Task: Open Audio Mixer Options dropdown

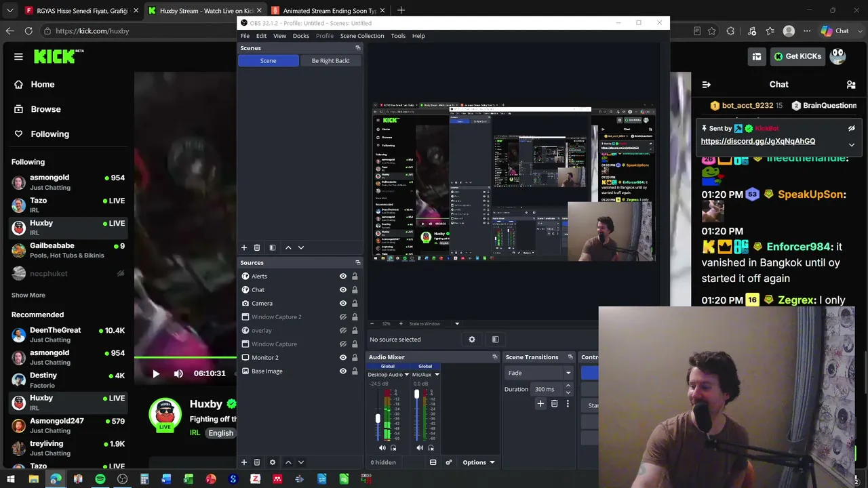Action: [x=478, y=462]
